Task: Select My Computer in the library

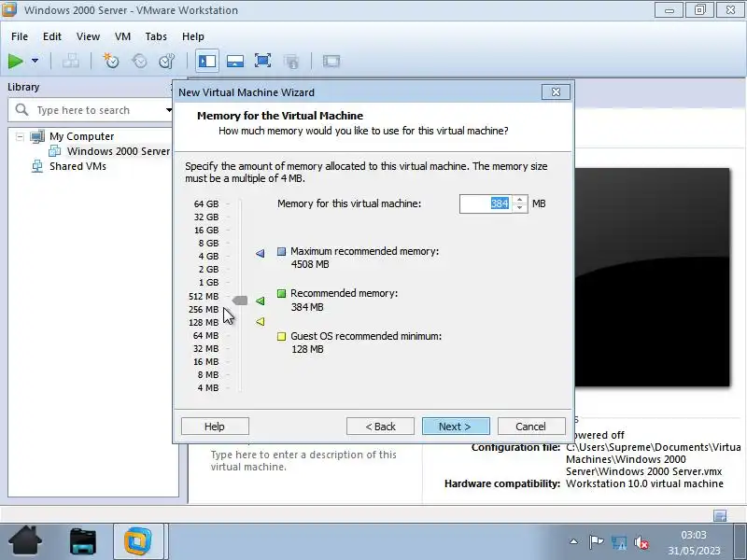Action: (82, 136)
